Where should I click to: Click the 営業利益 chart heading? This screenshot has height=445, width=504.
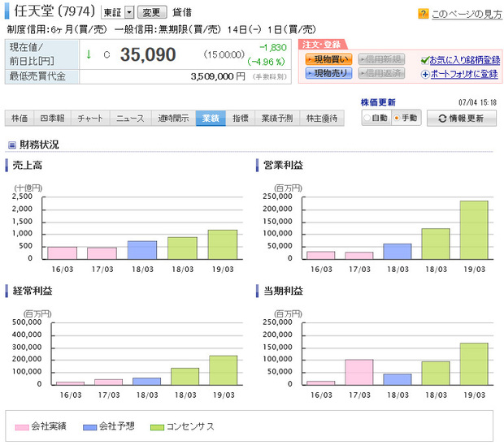coord(283,166)
